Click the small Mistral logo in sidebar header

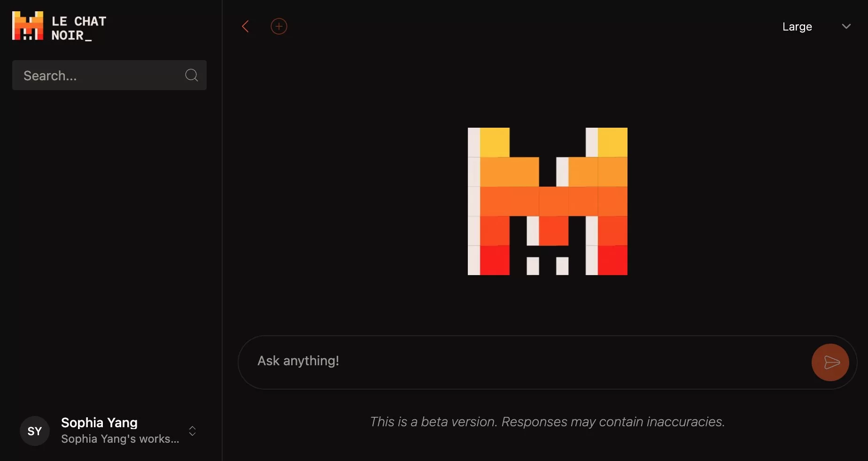coord(28,26)
